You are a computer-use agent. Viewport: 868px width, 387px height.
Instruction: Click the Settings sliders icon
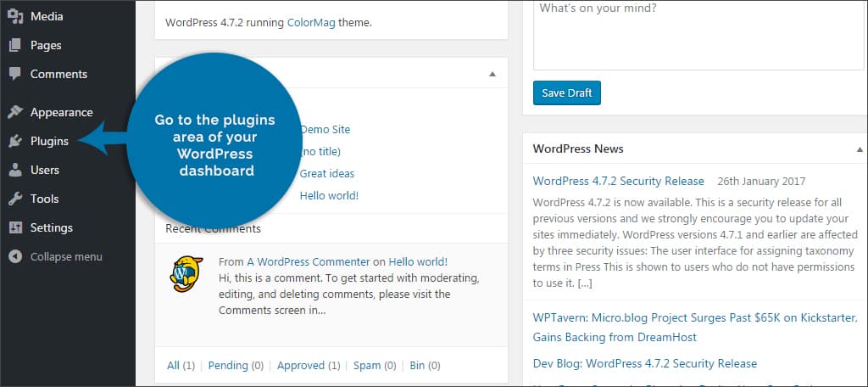click(x=15, y=227)
